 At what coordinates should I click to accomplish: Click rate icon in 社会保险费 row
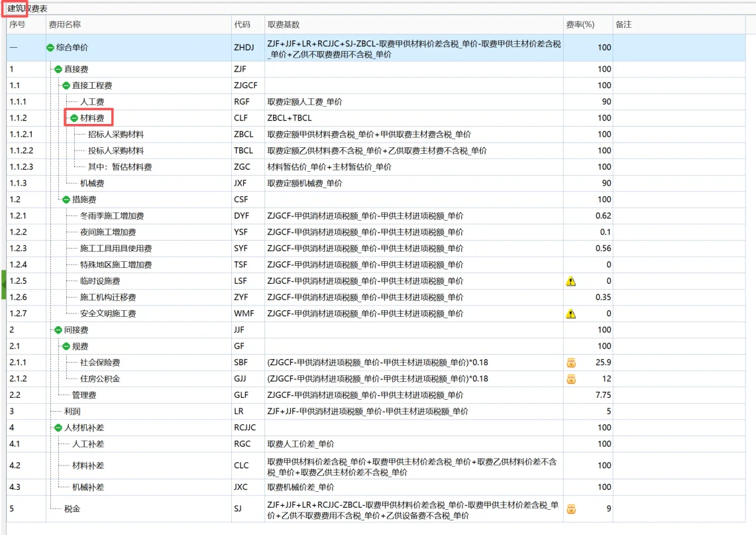coord(571,362)
